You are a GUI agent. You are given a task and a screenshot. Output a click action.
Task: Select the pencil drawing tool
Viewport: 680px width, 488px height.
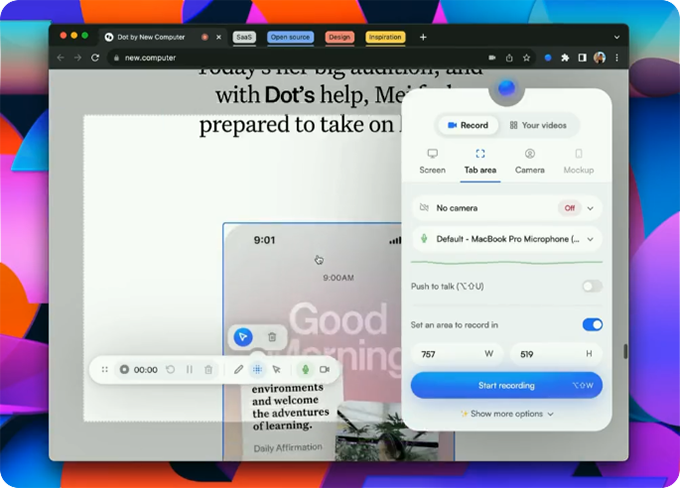[x=238, y=370]
